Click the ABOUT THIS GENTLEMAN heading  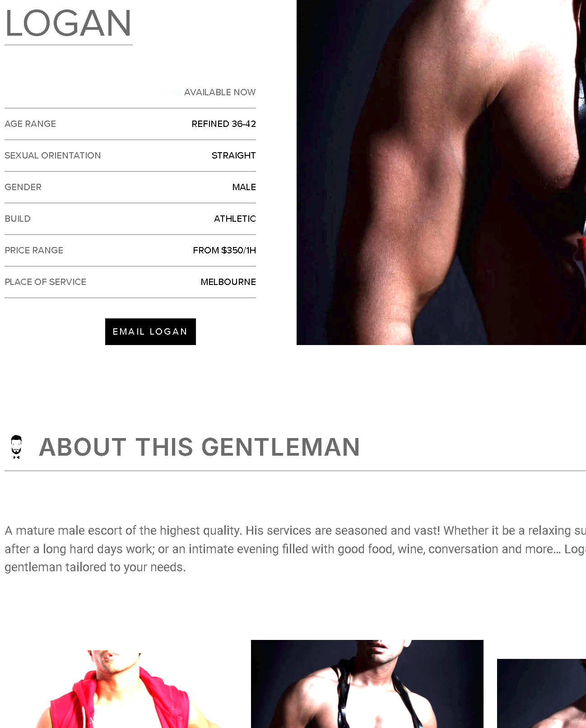click(x=199, y=447)
